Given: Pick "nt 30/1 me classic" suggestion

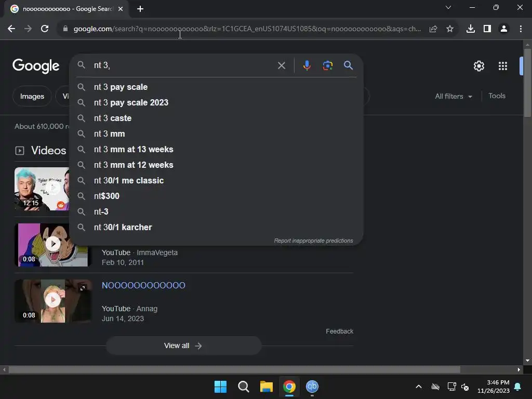Looking at the screenshot, I should (x=217, y=181).
